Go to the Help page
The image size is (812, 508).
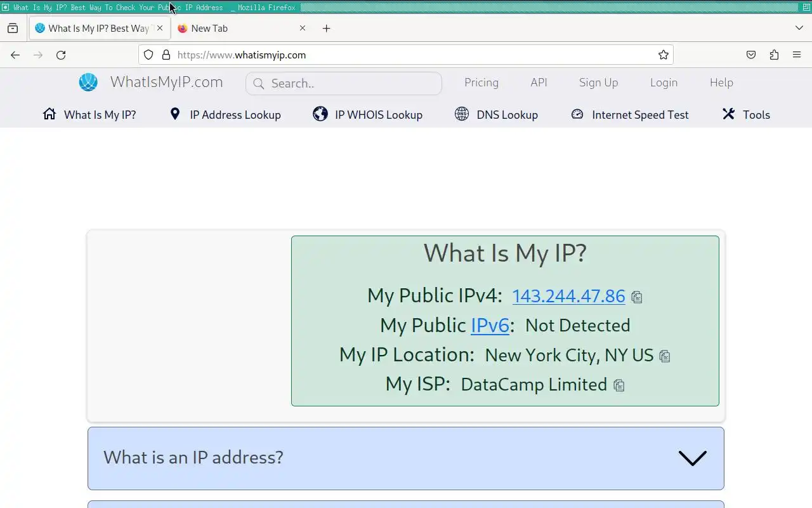coord(721,83)
